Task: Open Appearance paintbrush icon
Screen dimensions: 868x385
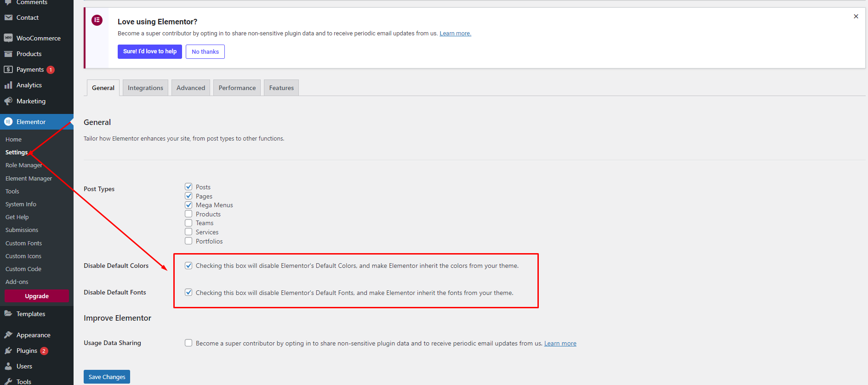Action: 8,335
